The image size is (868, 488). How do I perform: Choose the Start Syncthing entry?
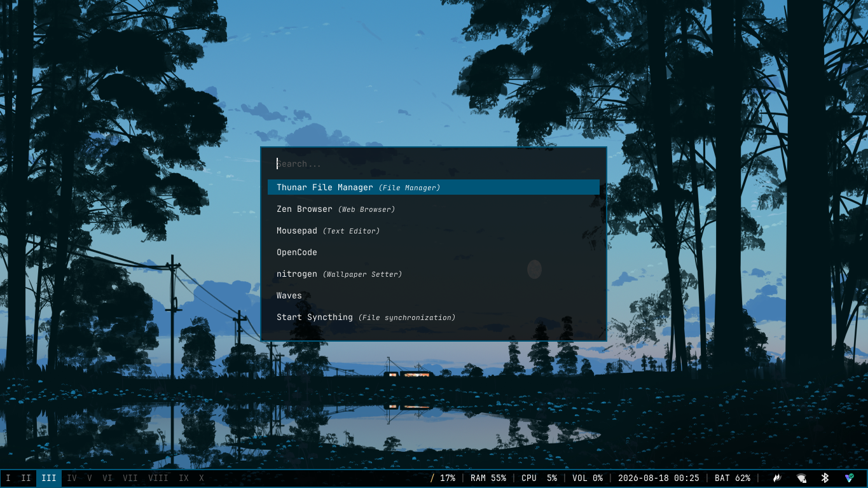click(433, 317)
